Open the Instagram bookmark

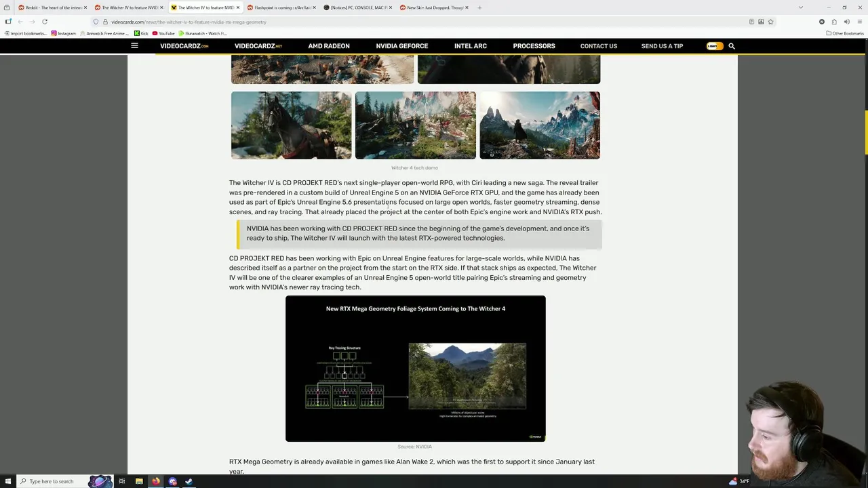click(x=64, y=33)
